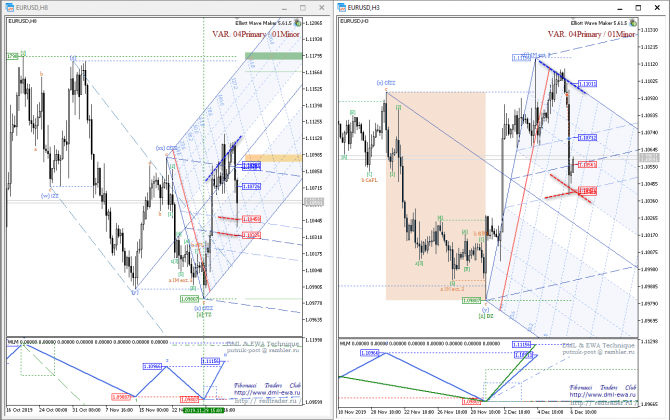Click the 7 Nov 16:00 date on H8 time axis
The height and width of the screenshot is (420, 670).
(120, 410)
